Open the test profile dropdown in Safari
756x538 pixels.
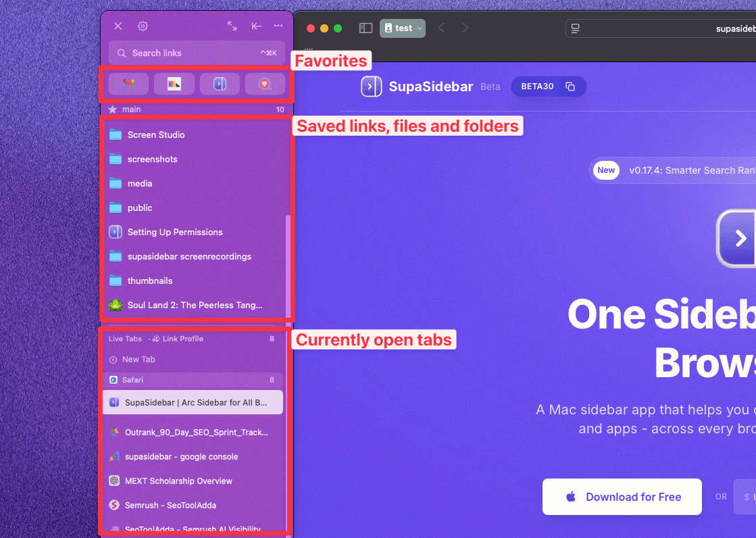403,28
